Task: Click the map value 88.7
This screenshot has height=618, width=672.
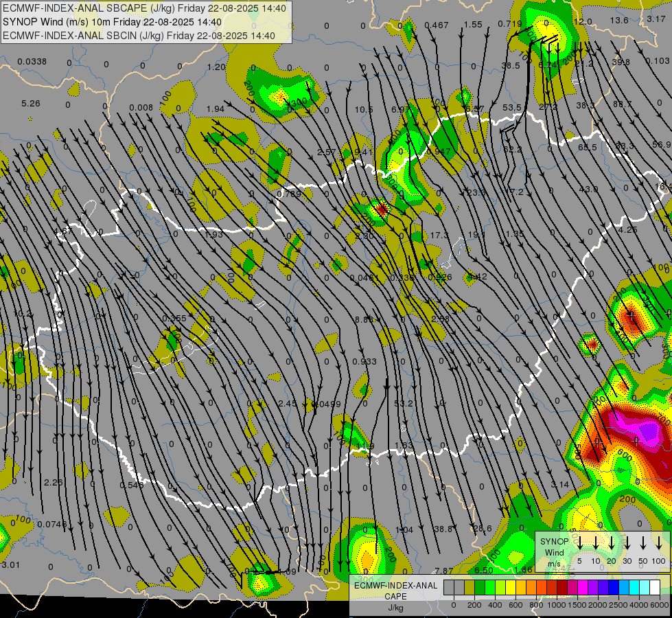Action: click(x=623, y=104)
